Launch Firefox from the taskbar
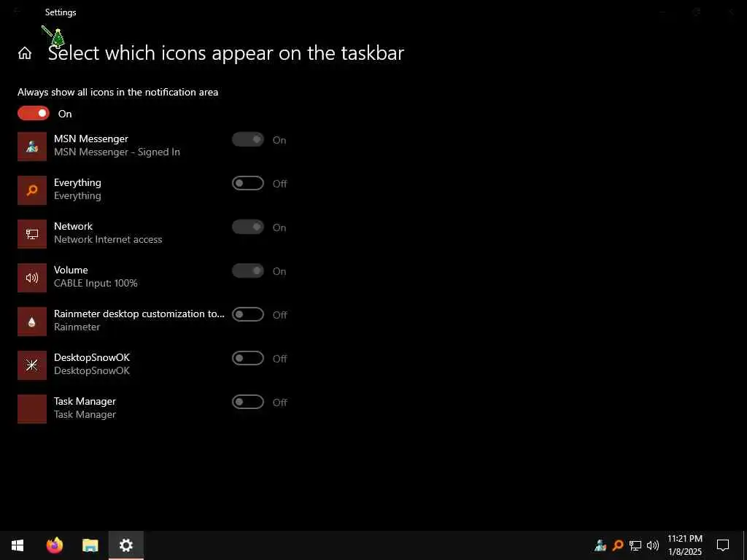This screenshot has height=560, width=747. pos(55,545)
